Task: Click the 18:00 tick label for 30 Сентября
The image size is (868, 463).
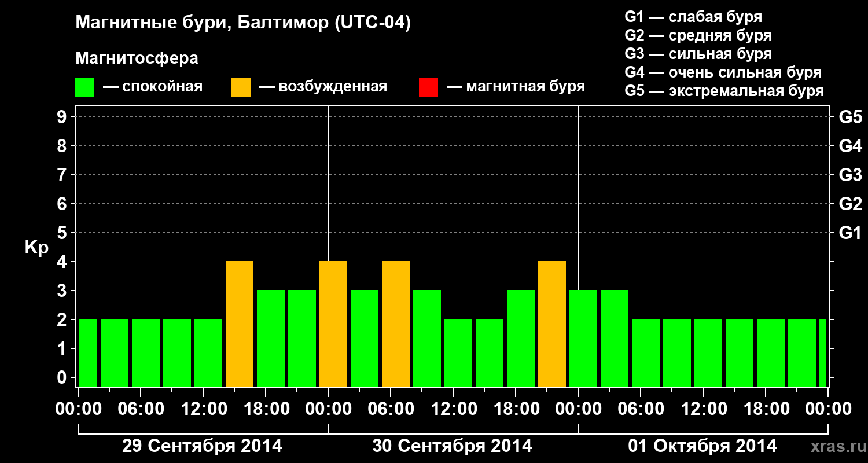Action: tap(516, 409)
